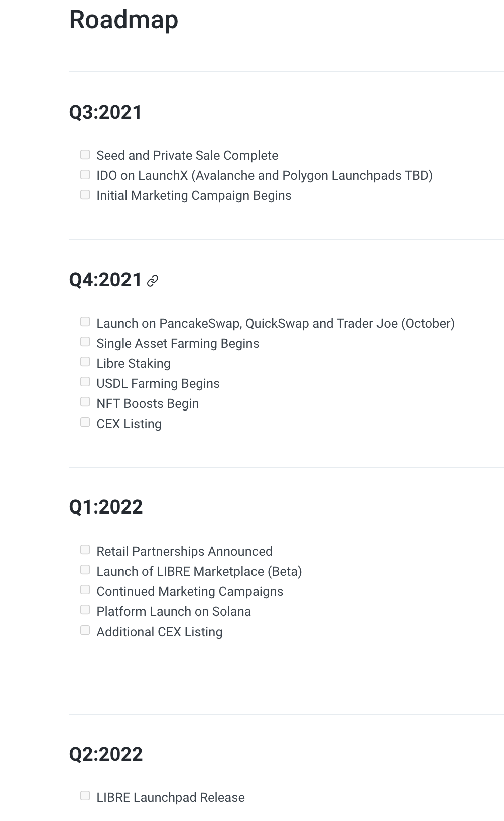The width and height of the screenshot is (504, 821).
Task: Check the CEX Listing checkbox
Action: [85, 423]
